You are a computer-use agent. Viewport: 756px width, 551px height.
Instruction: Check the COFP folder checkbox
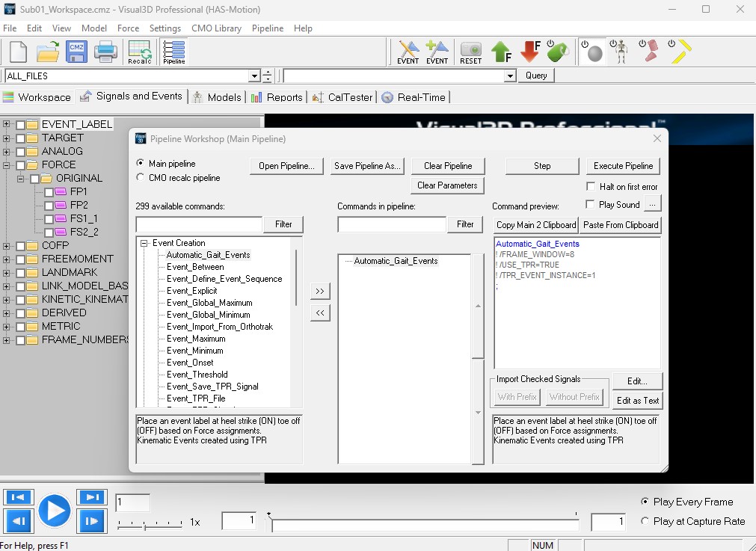click(20, 246)
